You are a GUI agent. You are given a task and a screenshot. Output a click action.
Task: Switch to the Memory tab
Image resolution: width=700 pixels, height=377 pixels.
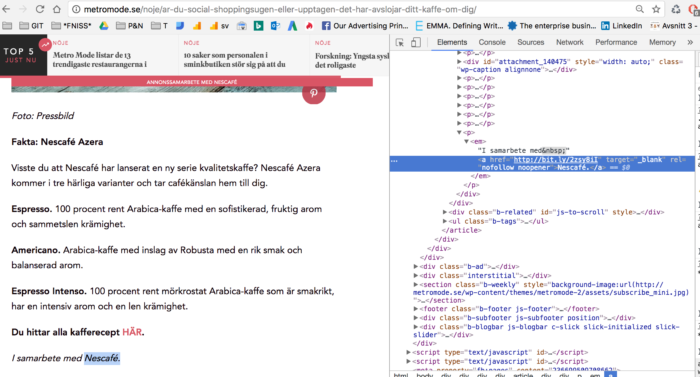[x=662, y=42]
